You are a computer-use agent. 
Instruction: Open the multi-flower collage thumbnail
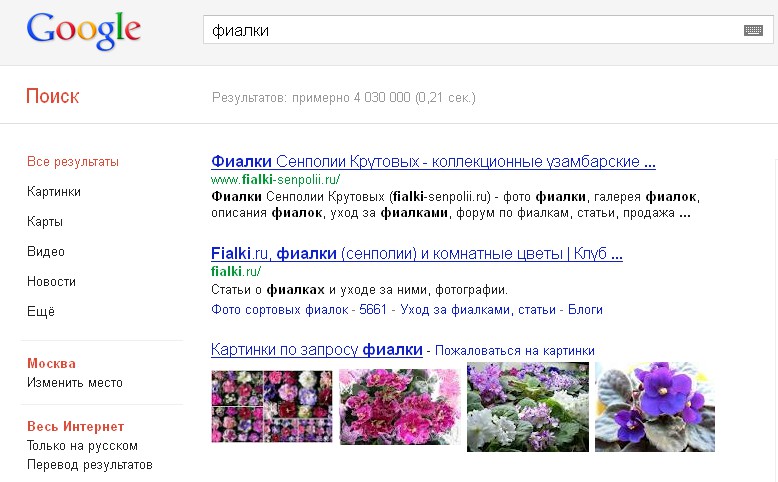coord(271,407)
